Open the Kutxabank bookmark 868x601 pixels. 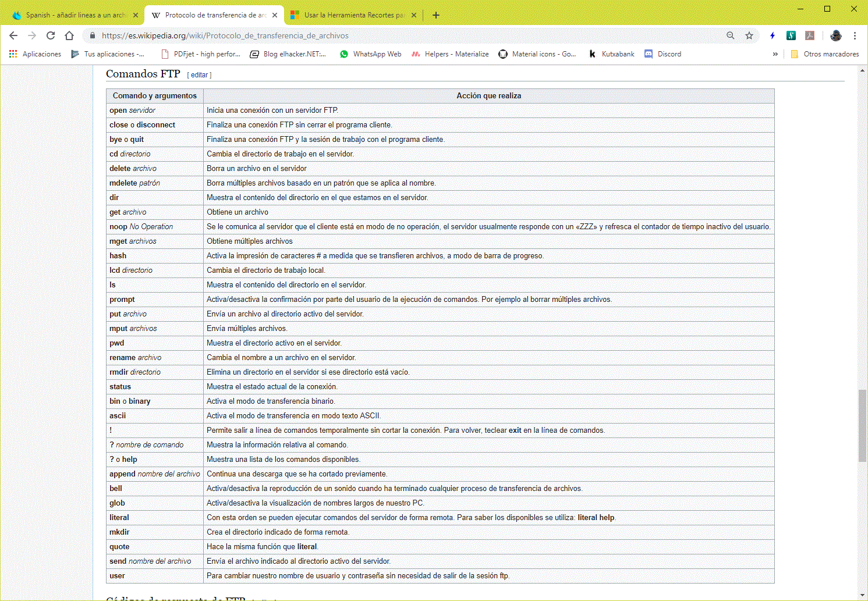(611, 54)
